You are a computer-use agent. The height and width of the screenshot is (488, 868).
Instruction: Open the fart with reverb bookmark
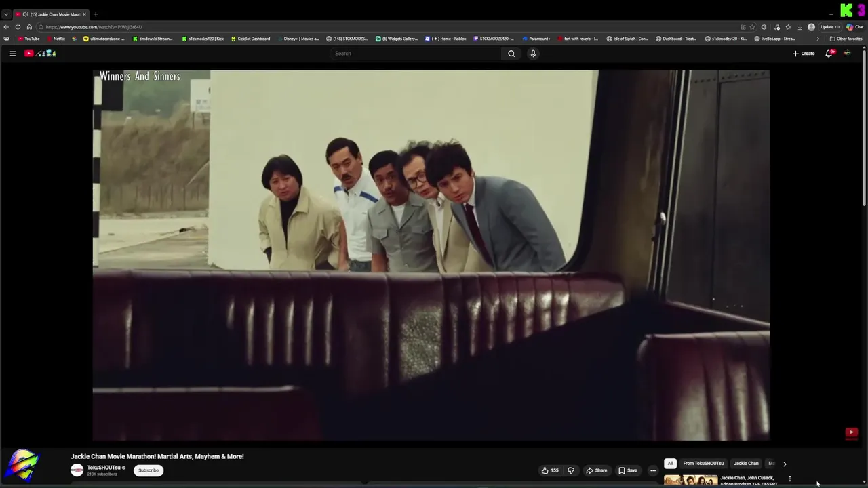click(x=578, y=39)
